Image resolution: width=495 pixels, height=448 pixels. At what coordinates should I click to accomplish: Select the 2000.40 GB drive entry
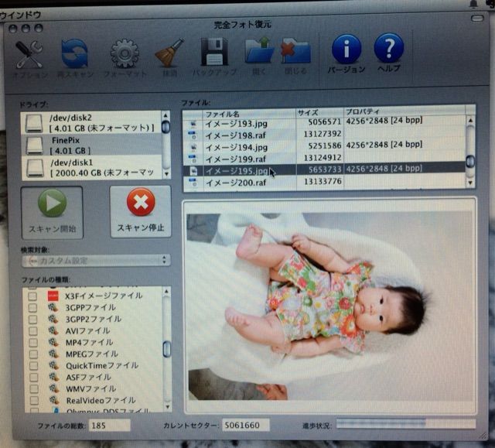coord(92,168)
